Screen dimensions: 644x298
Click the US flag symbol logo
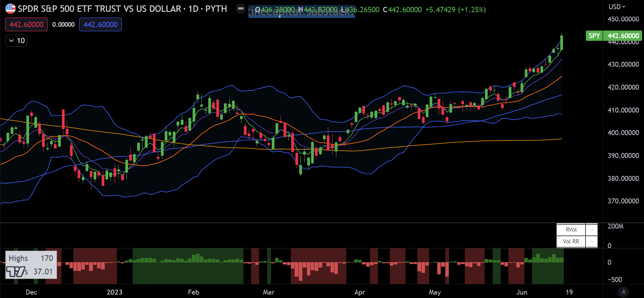coord(10,8)
